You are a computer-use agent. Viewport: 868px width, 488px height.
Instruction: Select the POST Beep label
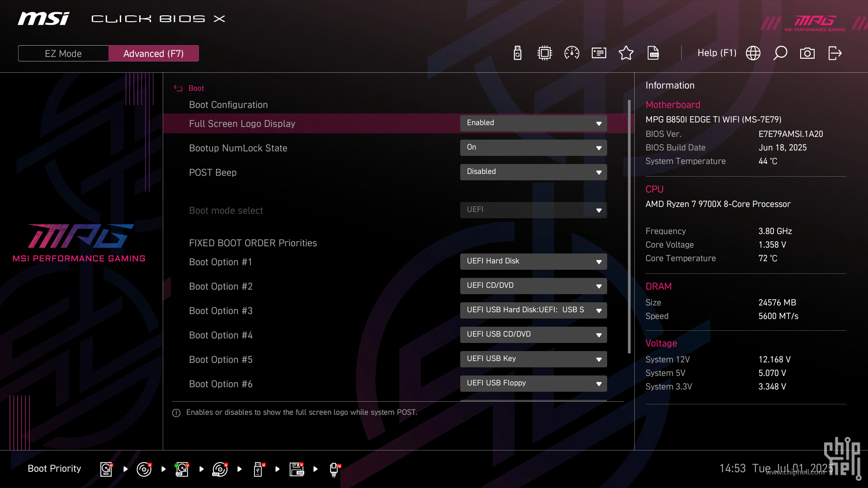click(212, 173)
